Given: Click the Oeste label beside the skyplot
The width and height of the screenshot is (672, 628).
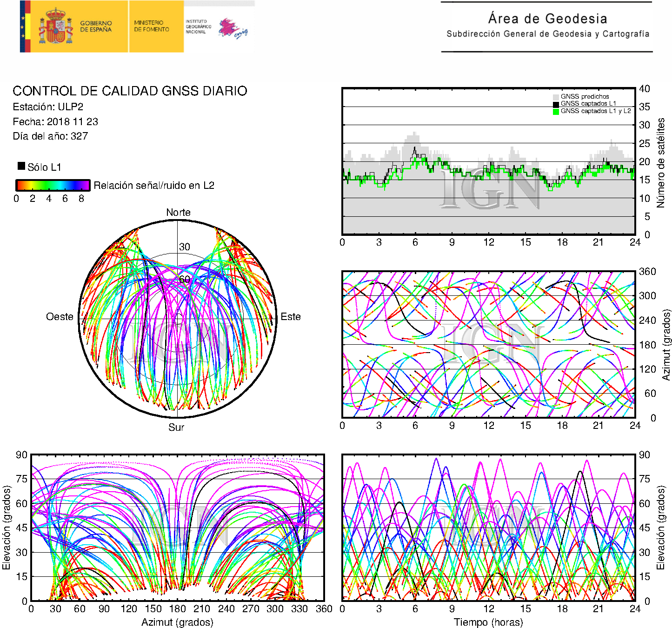Looking at the screenshot, I should [60, 317].
